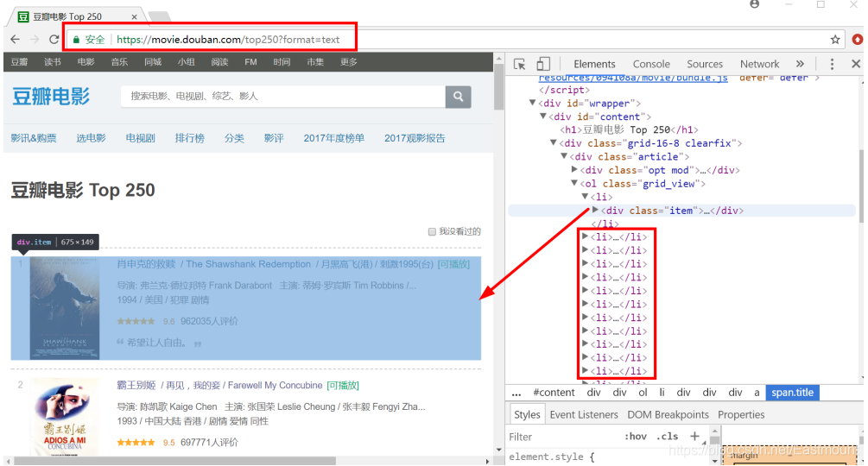Open 读书 in the top bar

[53, 62]
